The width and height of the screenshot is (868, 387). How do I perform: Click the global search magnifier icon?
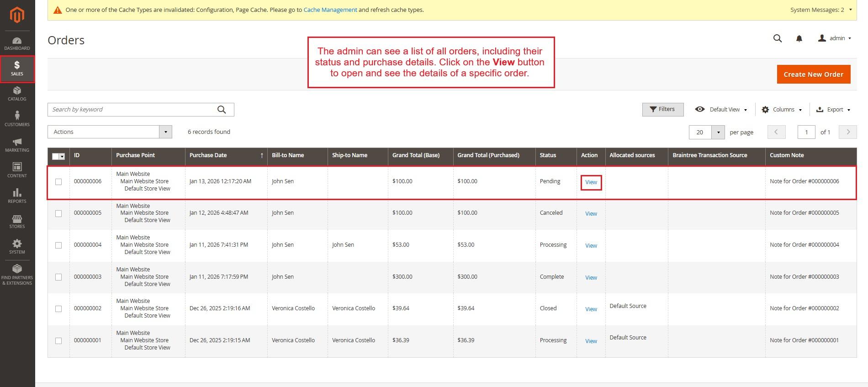point(777,39)
